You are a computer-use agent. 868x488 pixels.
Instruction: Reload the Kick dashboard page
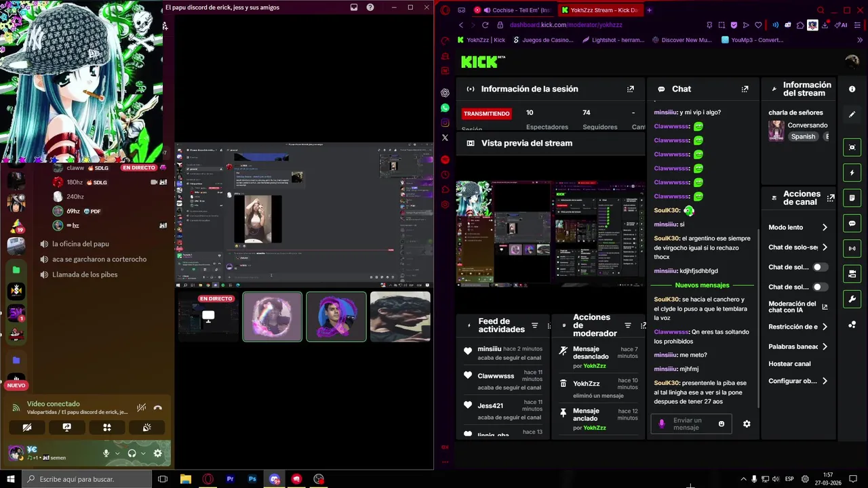[485, 25]
